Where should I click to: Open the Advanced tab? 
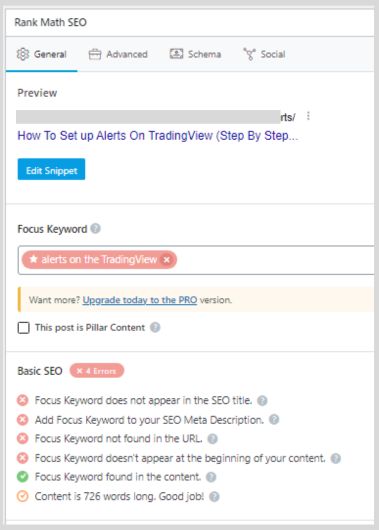pos(118,54)
